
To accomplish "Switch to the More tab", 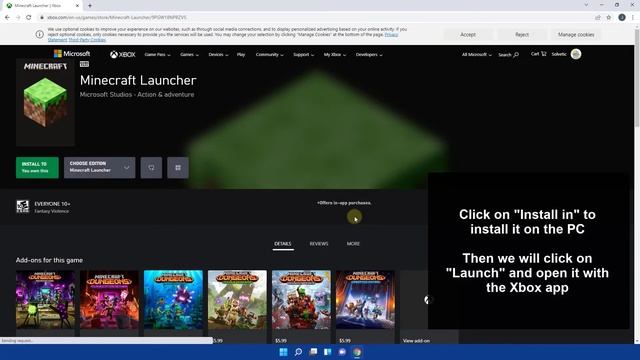I will [x=353, y=244].
